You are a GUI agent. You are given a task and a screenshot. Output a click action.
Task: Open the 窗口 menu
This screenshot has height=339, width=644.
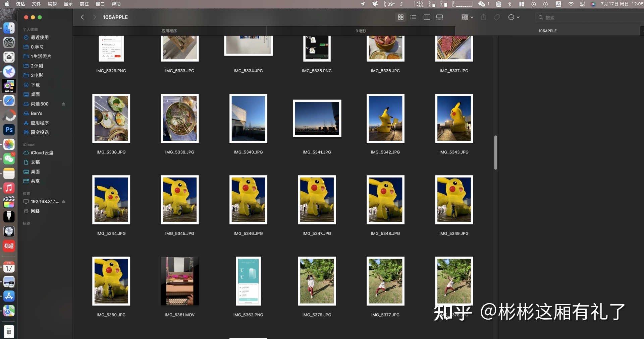click(x=100, y=4)
